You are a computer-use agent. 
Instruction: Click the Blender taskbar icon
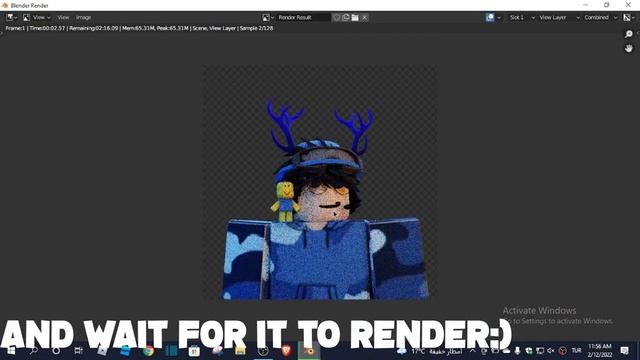309,351
